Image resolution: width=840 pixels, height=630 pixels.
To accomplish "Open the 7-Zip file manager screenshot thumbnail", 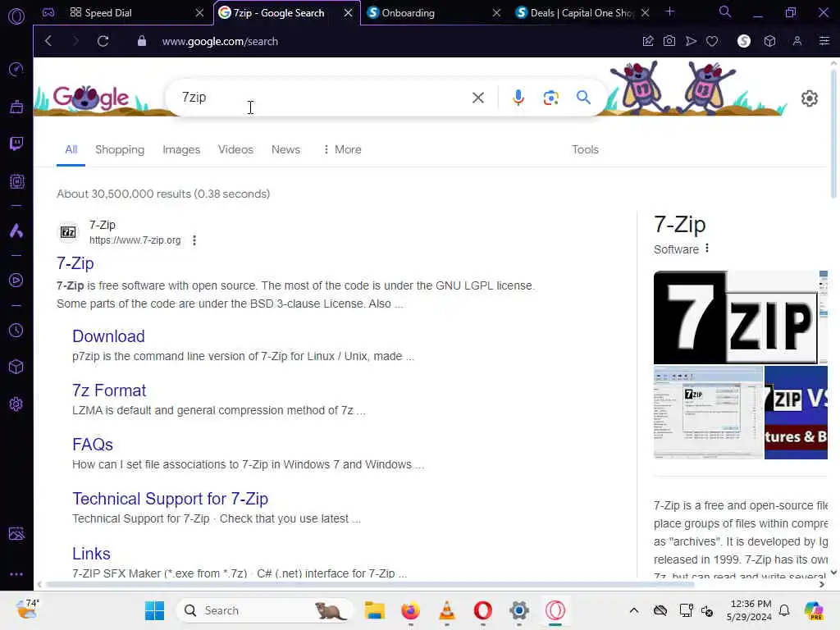I will 708,413.
